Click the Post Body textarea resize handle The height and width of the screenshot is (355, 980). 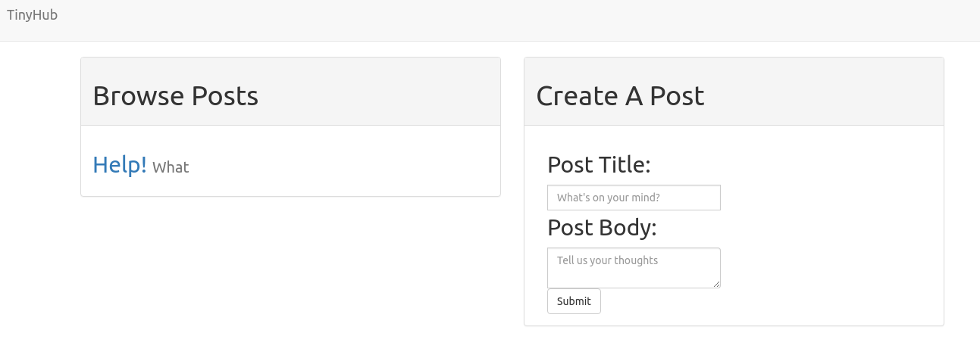[x=716, y=284]
